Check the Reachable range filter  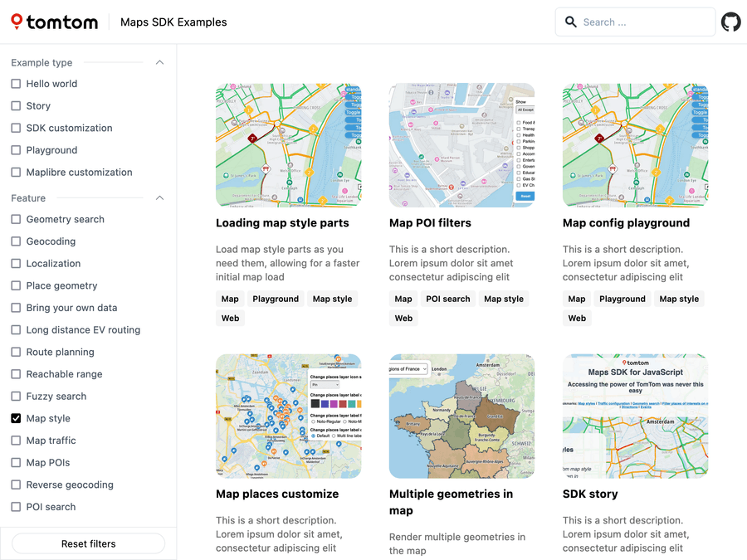[x=16, y=374]
